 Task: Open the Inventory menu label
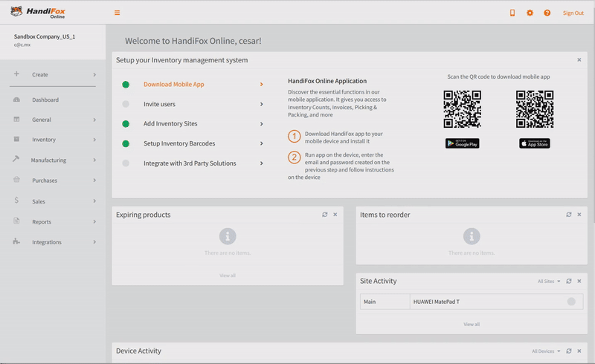point(44,140)
